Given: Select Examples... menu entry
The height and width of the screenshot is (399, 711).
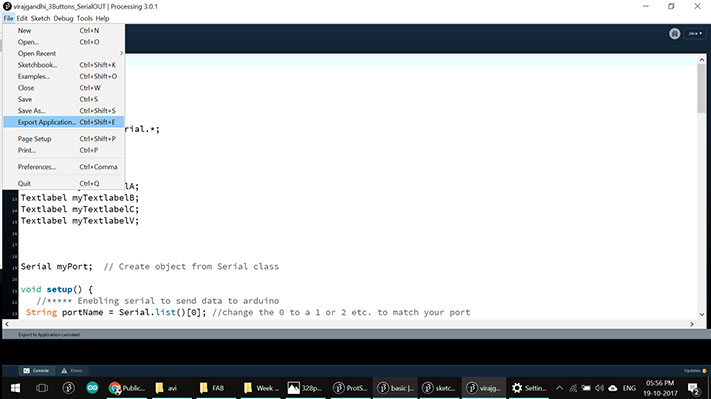Looking at the screenshot, I should [x=63, y=76].
